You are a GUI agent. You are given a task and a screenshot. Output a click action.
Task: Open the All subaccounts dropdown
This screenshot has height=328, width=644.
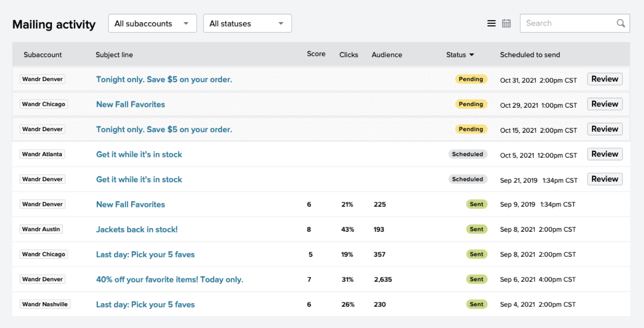(x=152, y=23)
